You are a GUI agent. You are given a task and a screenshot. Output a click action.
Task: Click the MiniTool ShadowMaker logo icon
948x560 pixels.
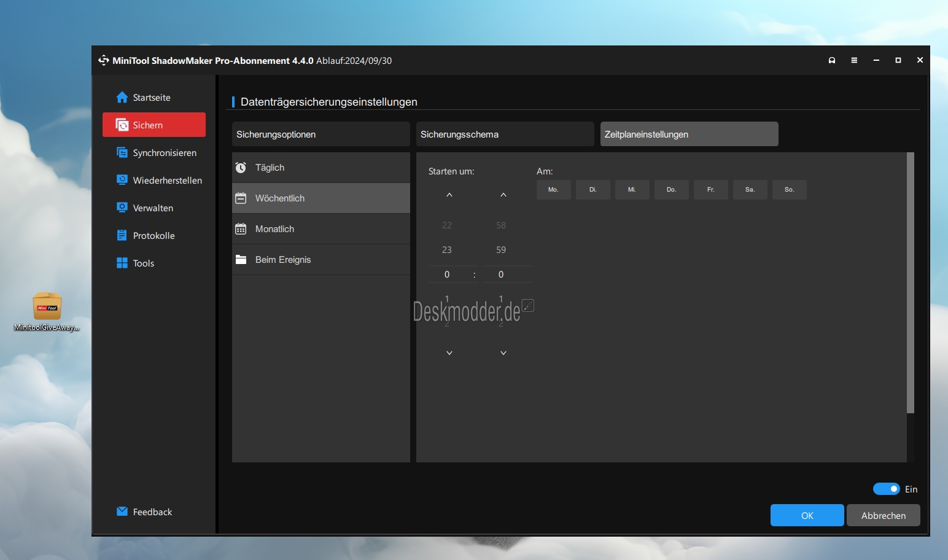click(104, 60)
